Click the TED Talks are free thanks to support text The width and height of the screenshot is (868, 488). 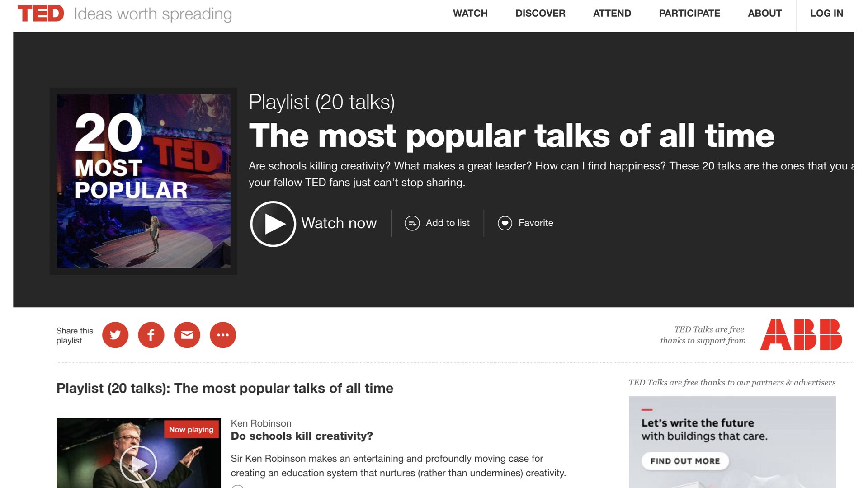click(703, 335)
